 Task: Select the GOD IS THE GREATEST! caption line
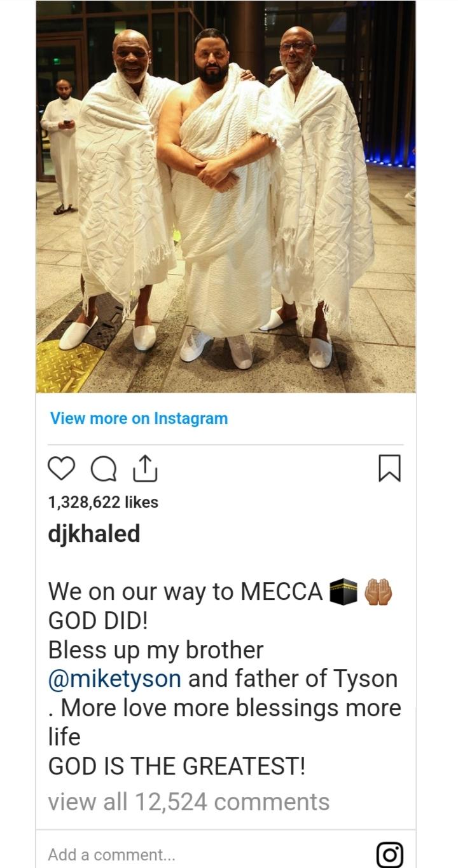point(177,766)
